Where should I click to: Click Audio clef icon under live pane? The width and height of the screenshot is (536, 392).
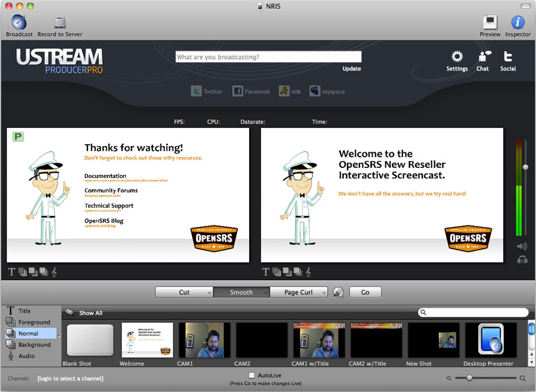click(x=309, y=272)
